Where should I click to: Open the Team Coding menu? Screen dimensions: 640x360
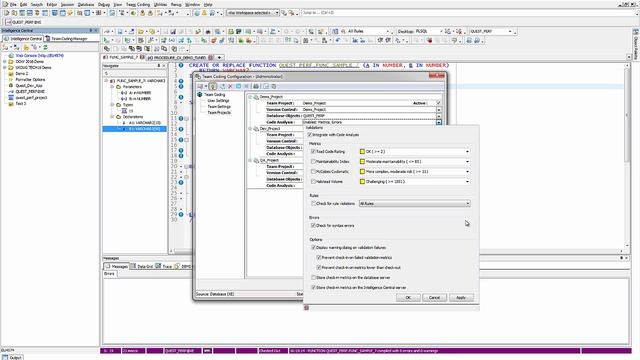pyautogui.click(x=138, y=4)
